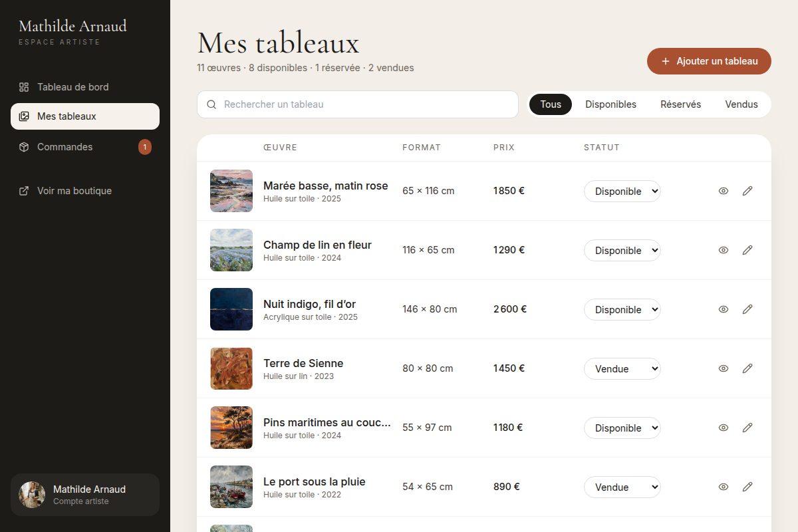
Task: Preview Marée basse, matin rose via the eye icon
Action: (x=724, y=191)
